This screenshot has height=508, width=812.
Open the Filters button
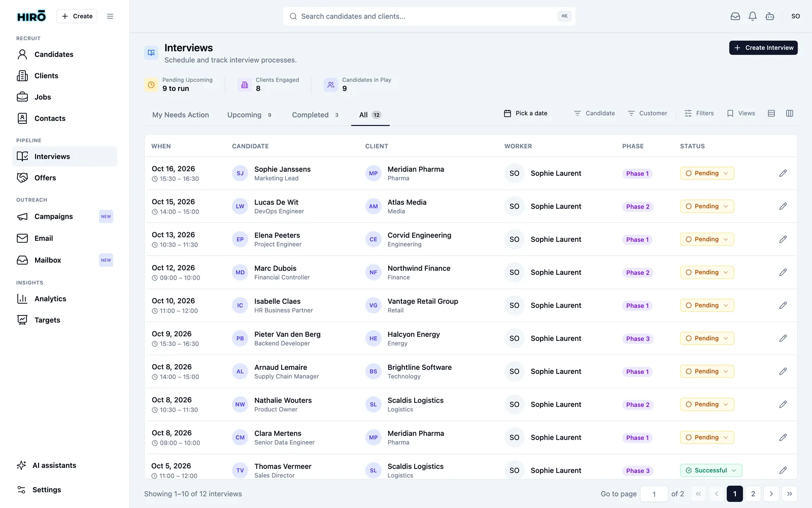point(699,113)
